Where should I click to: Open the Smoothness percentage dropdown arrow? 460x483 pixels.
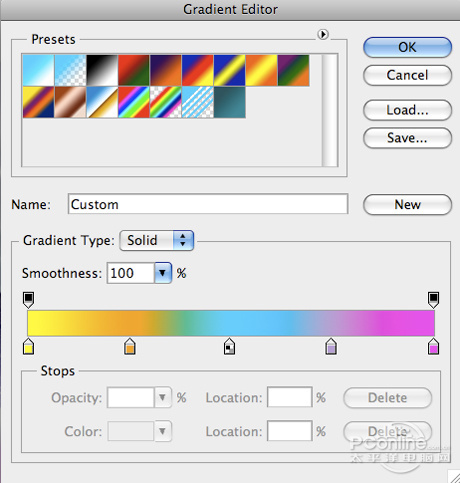(163, 273)
